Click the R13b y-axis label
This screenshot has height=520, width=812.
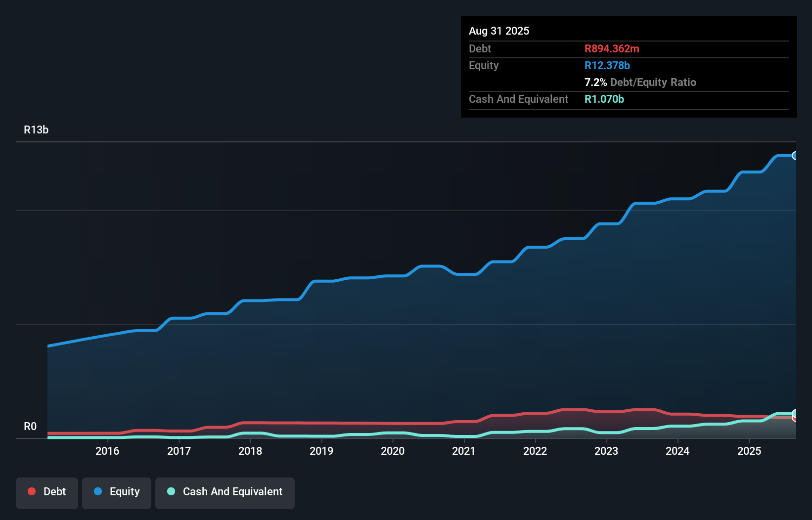[x=36, y=130]
